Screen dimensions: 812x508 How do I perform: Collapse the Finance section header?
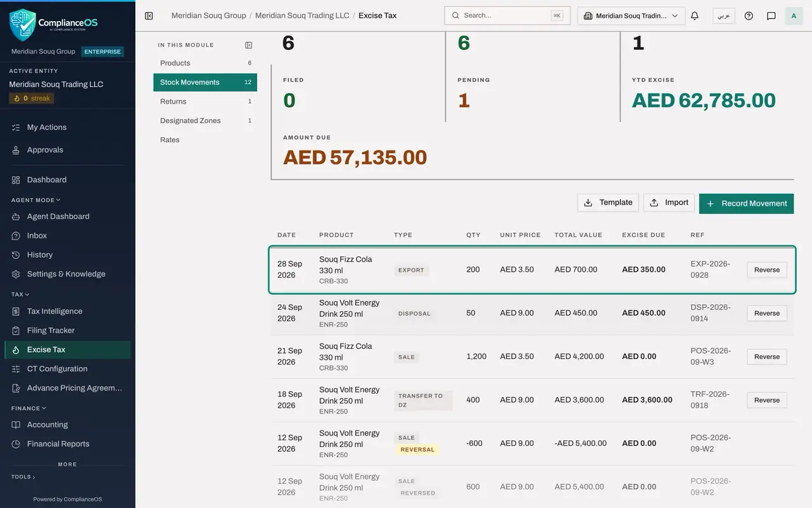tap(29, 408)
